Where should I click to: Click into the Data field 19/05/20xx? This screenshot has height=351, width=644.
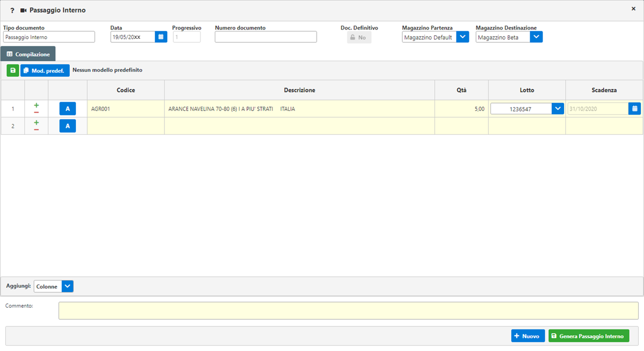click(x=133, y=37)
